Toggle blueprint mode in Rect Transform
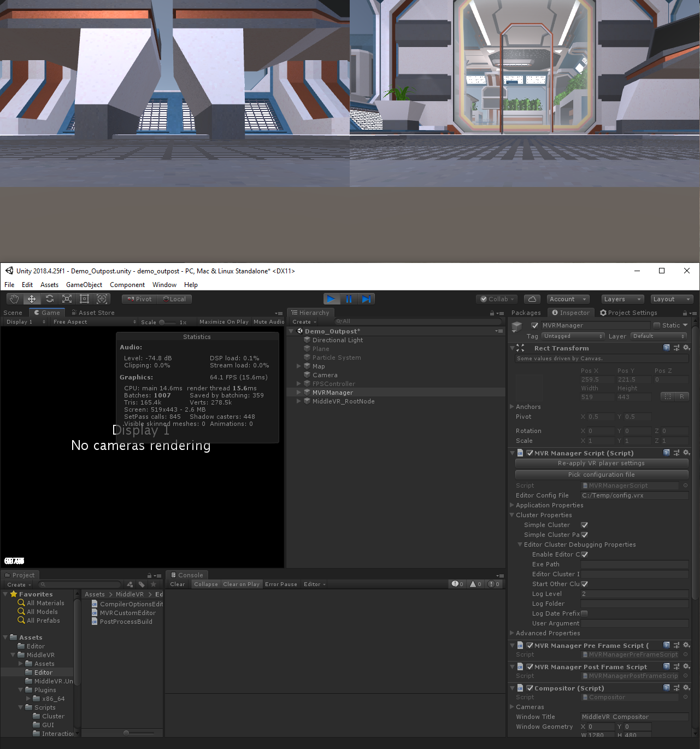Screen dimensions: 700x749 [x=668, y=396]
